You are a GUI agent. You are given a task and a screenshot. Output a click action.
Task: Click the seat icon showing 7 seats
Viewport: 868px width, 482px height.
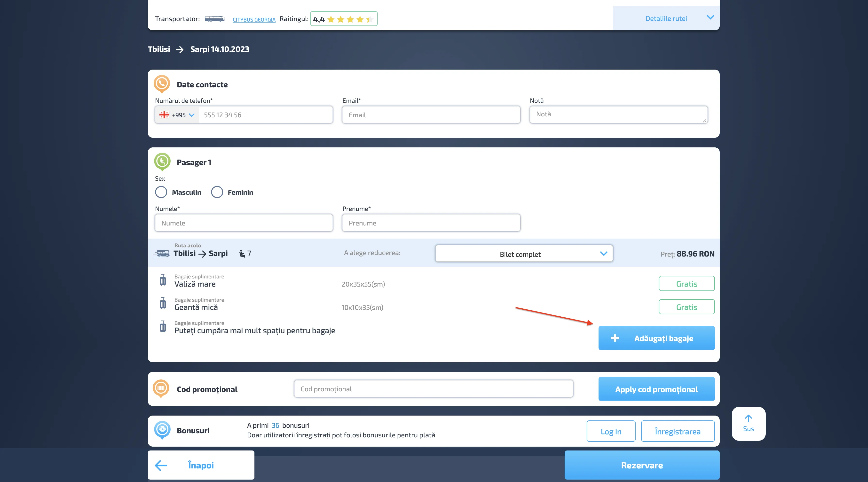point(242,253)
